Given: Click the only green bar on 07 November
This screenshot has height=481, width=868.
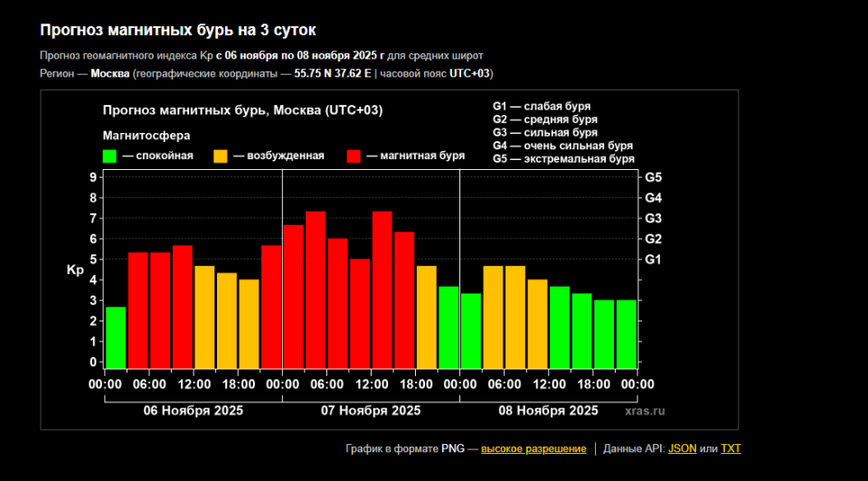Looking at the screenshot, I should (448, 327).
